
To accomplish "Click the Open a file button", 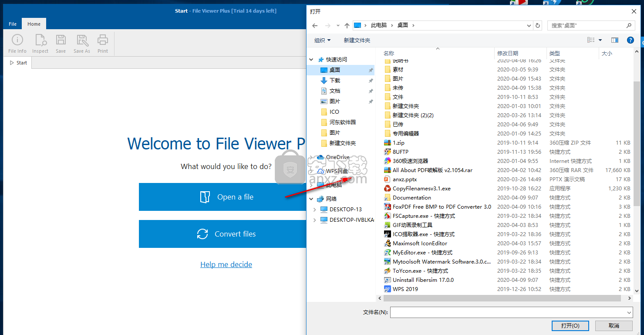I will click(x=223, y=197).
